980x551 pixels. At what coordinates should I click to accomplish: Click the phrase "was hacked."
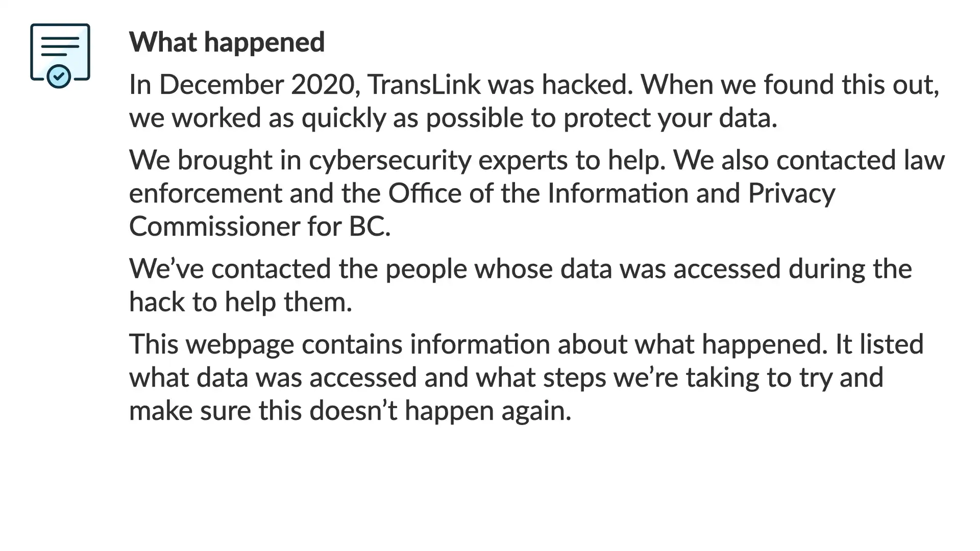pyautogui.click(x=560, y=84)
